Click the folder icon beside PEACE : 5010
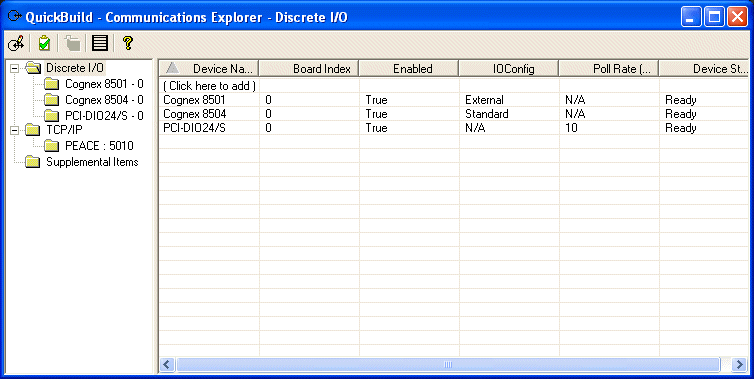 (51, 146)
